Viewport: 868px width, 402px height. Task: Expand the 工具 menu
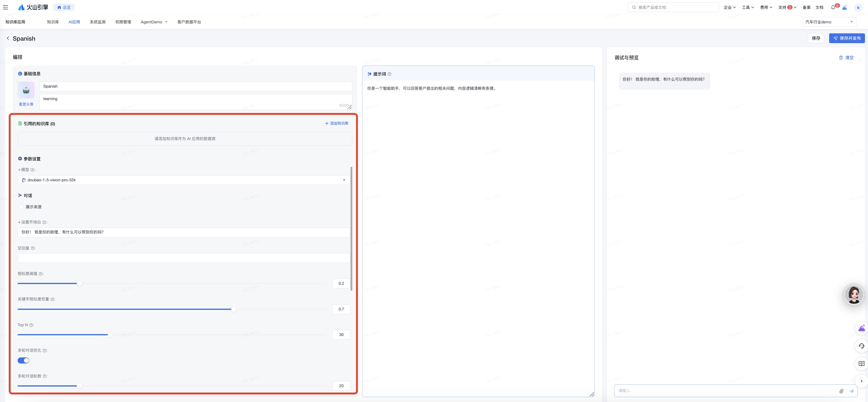pos(748,7)
